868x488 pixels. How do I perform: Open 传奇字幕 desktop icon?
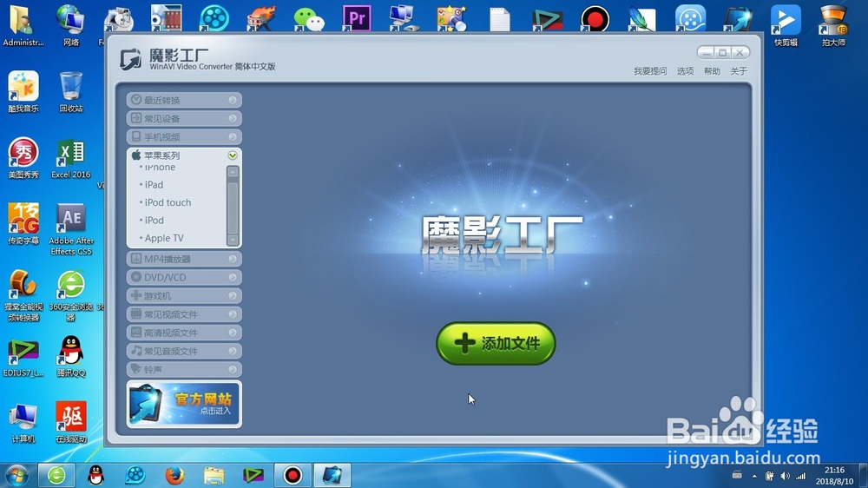23,224
